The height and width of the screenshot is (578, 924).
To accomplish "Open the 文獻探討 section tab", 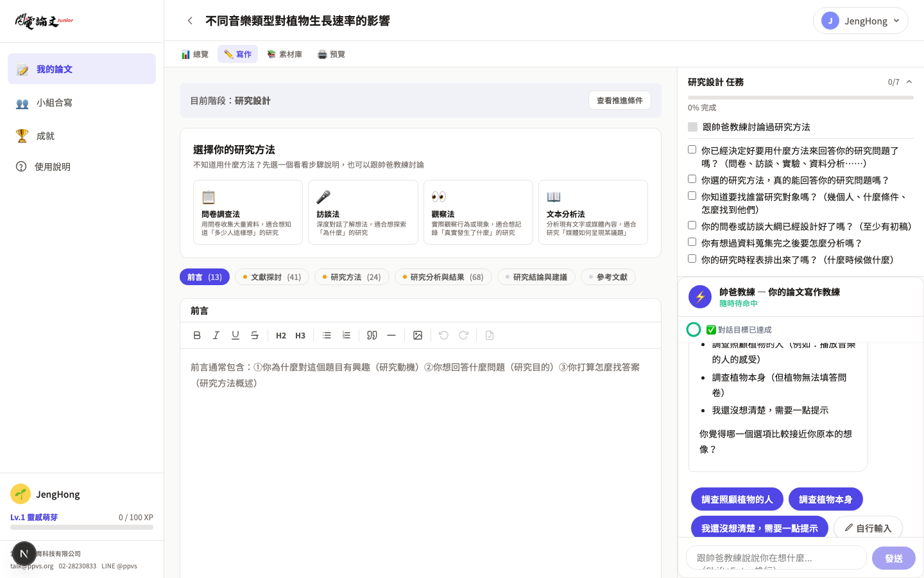I will click(271, 277).
